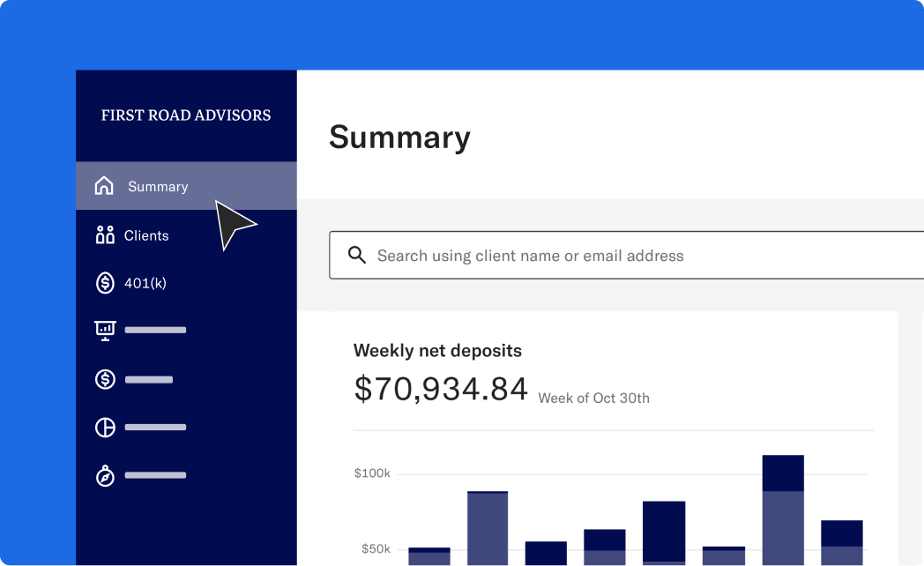Select the Summary label in the sidebar
The height and width of the screenshot is (566, 924).
[158, 187]
